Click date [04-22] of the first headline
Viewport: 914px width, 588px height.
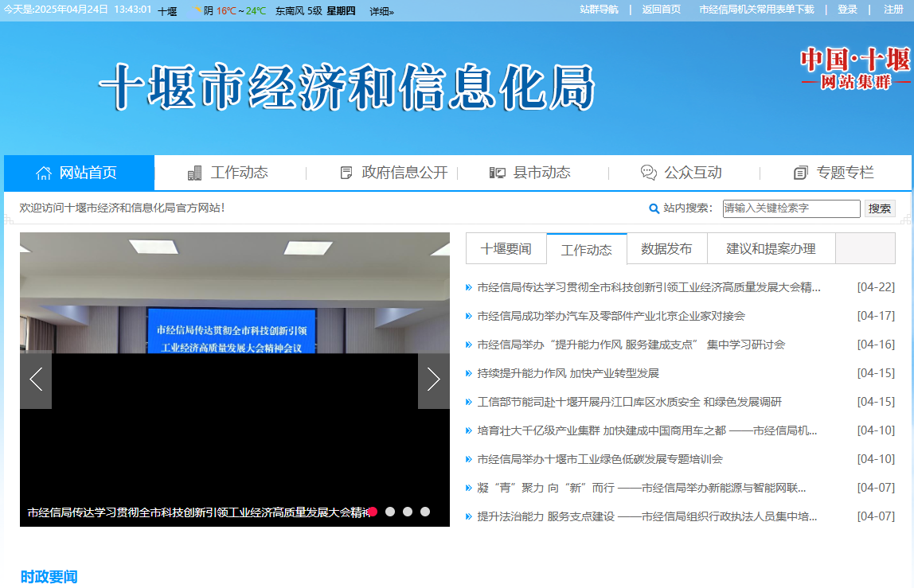(876, 287)
